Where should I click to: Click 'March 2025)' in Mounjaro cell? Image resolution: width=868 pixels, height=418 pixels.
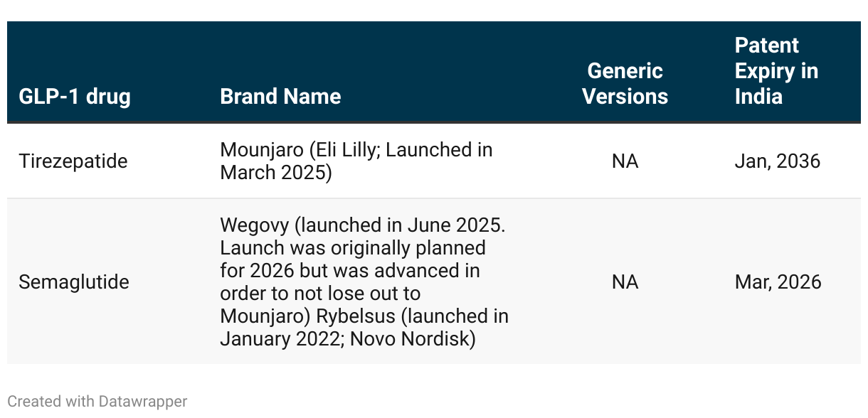[x=276, y=173]
